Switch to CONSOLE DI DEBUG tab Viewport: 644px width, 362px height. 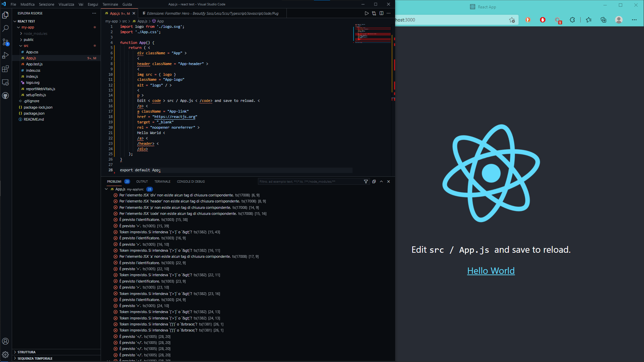[191, 182]
